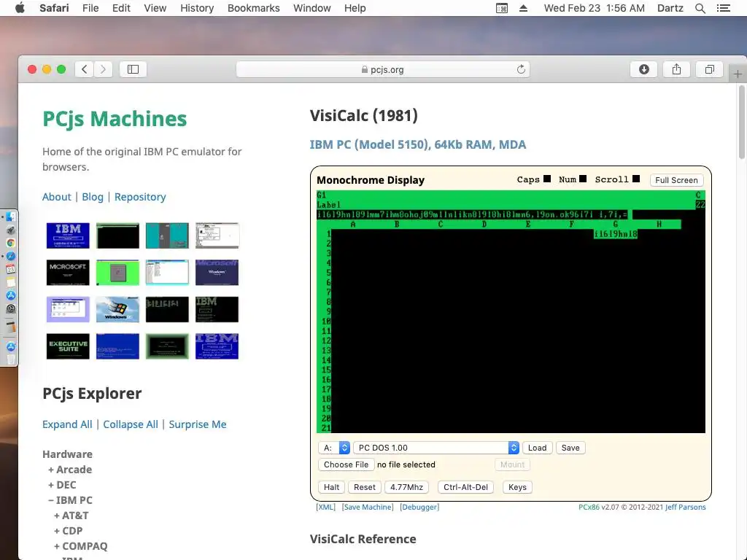Reset the emulated machine
The image size is (747, 560).
(x=365, y=487)
